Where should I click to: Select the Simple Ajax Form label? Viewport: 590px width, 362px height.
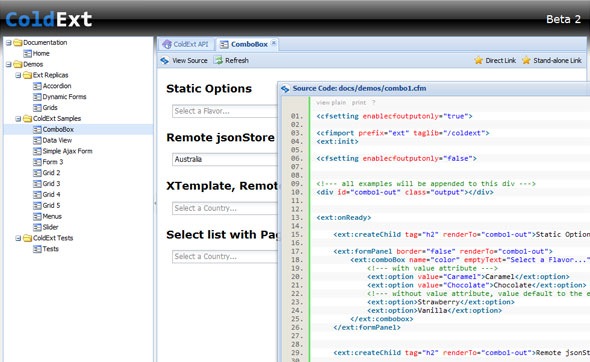67,151
